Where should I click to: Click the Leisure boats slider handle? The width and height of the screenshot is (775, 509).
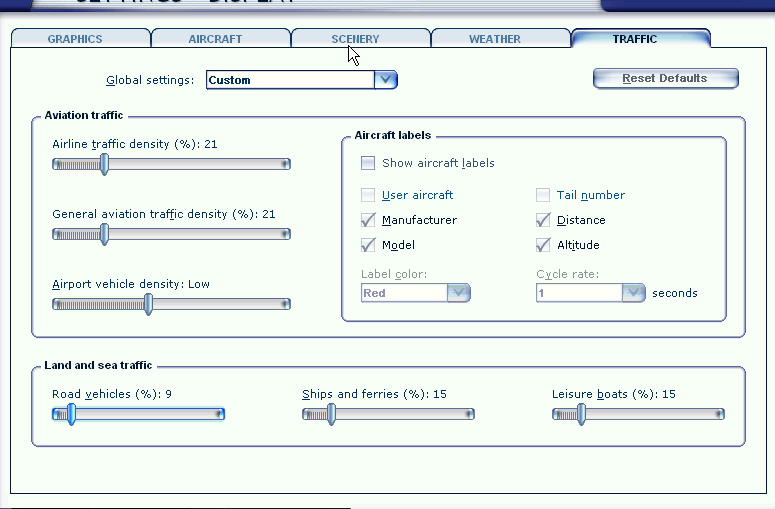pos(581,414)
